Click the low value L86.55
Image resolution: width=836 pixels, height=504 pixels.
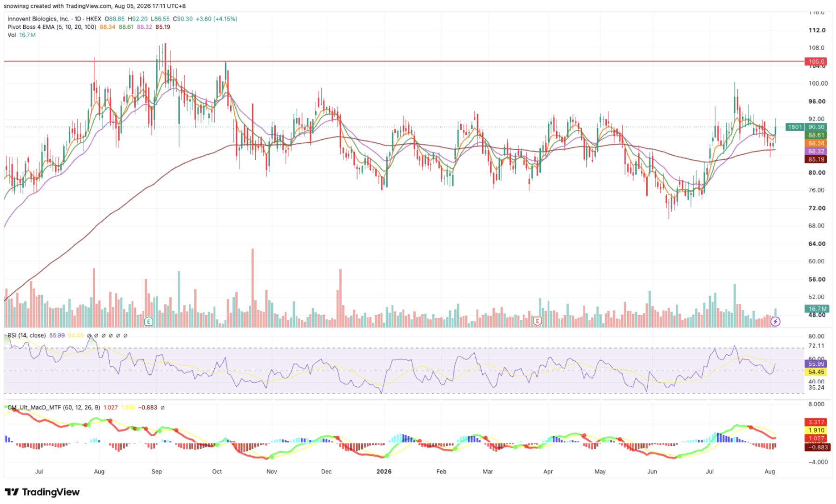(x=160, y=19)
